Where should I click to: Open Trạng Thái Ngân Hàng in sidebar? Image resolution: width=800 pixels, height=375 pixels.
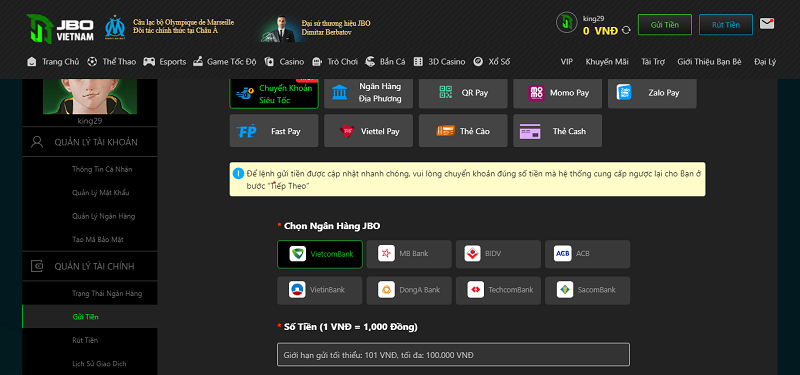tap(107, 294)
